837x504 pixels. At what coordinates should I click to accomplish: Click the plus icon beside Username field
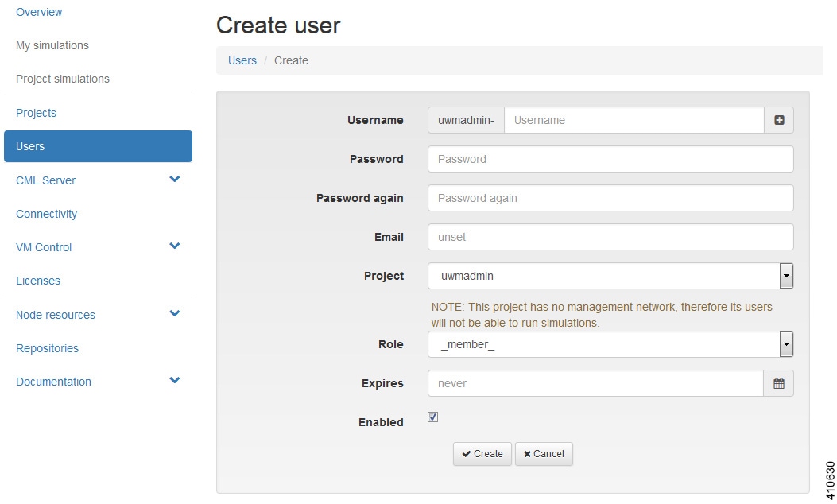[779, 120]
